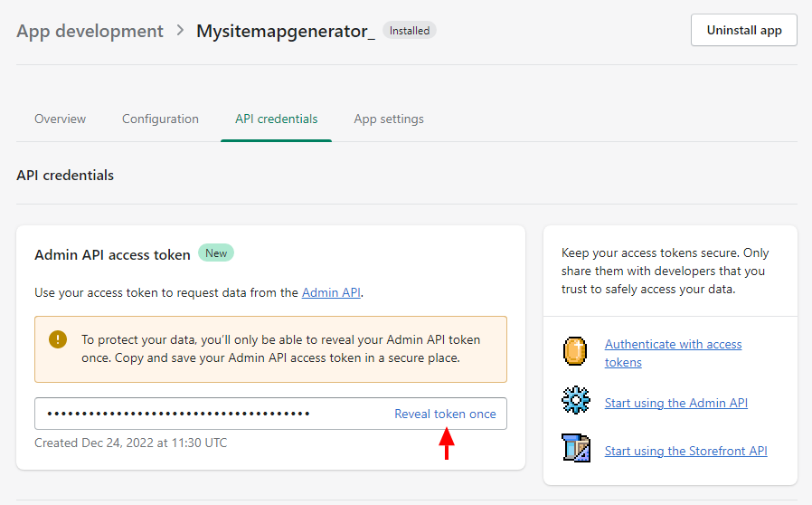Click the Mysitemapgenerator_ app title
Image resolution: width=812 pixels, height=505 pixels.
(286, 31)
